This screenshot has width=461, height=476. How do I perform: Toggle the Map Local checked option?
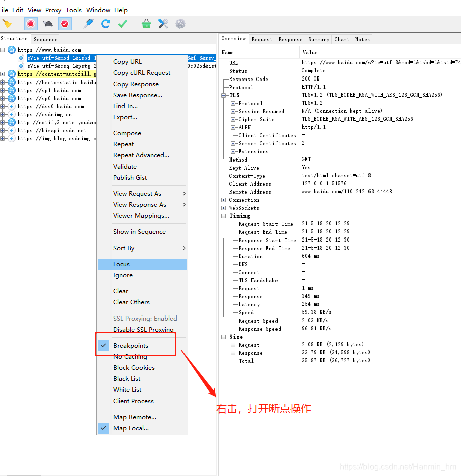142,428
